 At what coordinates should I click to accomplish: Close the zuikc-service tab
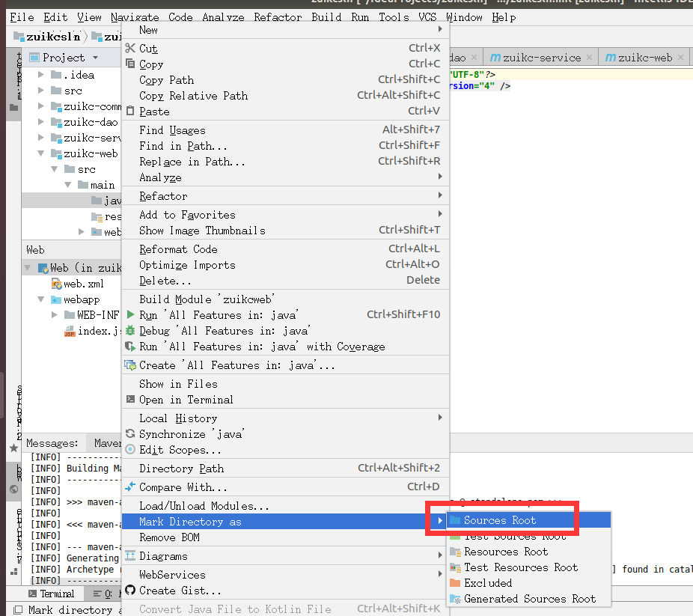pos(589,58)
